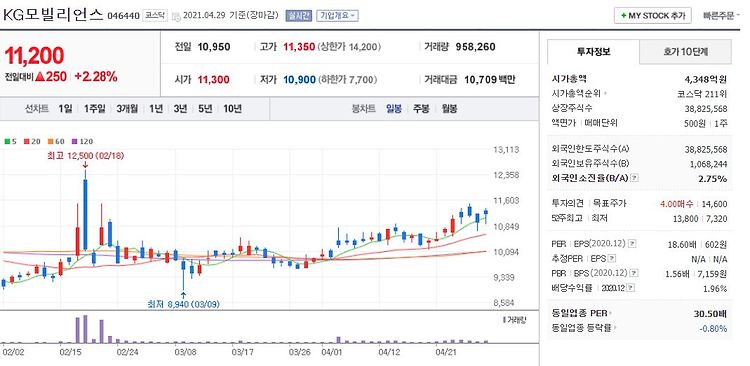Image resolution: width=750 pixels, height=366 pixels.
Task: Expand the 빠른주문 dropdown
Action: click(x=721, y=16)
